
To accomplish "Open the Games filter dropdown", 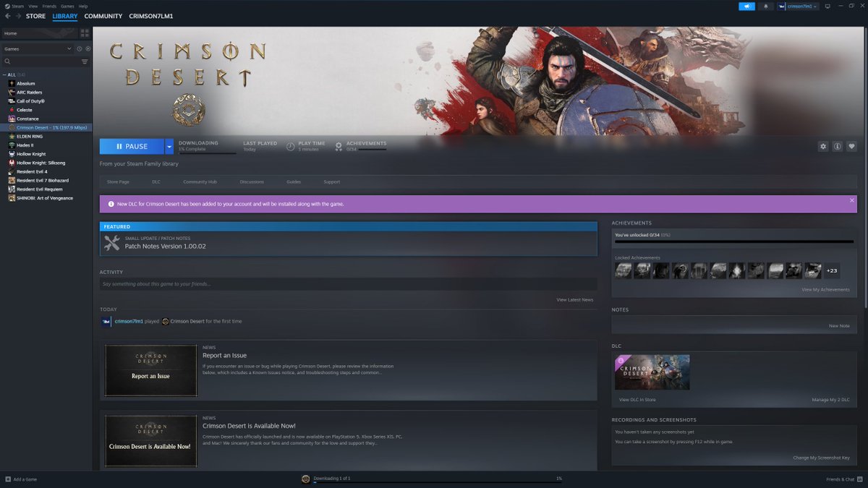I will (38, 48).
